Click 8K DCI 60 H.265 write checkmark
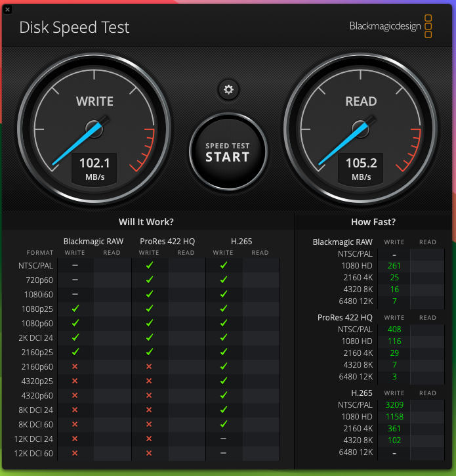 (224, 424)
